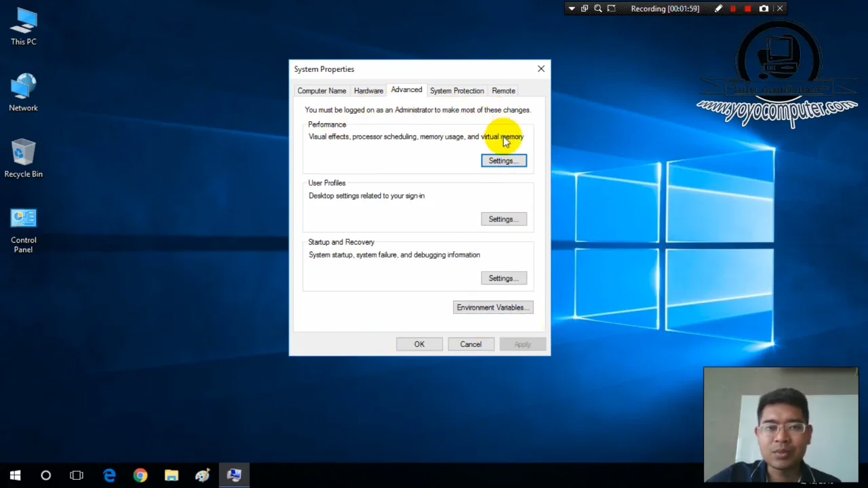The height and width of the screenshot is (488, 868).
Task: Open the recorder magnifier zoom tool
Action: click(597, 8)
